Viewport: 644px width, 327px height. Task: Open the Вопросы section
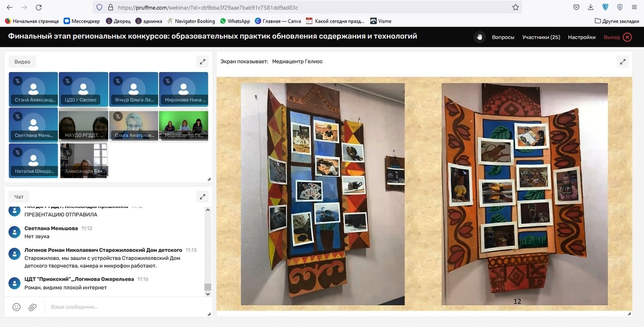[503, 37]
